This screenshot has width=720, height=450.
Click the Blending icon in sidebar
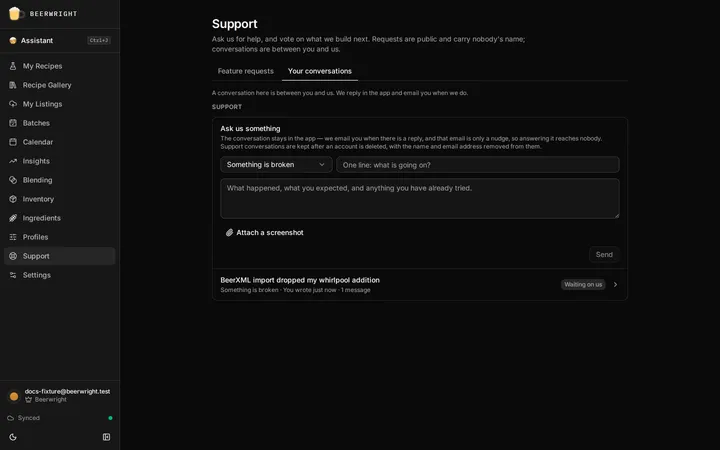[x=13, y=180]
